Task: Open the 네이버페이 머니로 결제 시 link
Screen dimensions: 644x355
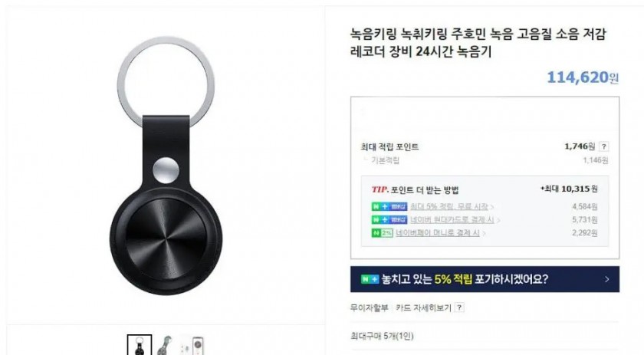Action: pos(438,233)
